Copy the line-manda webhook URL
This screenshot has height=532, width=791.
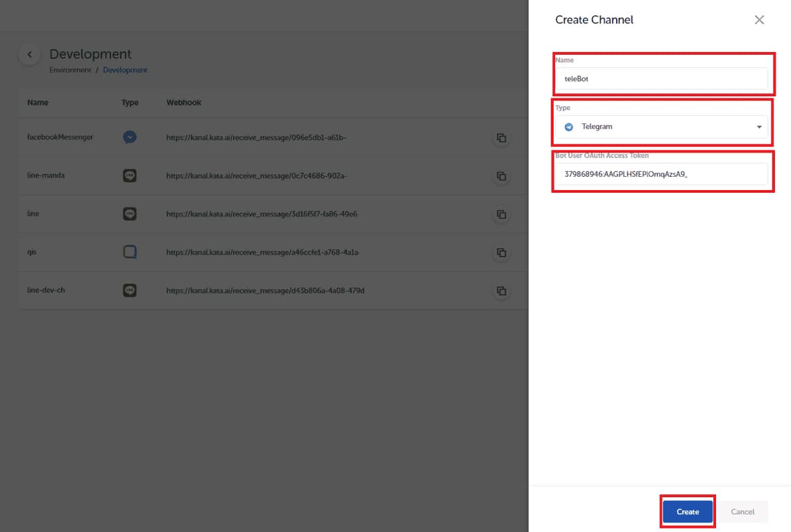[x=501, y=176]
